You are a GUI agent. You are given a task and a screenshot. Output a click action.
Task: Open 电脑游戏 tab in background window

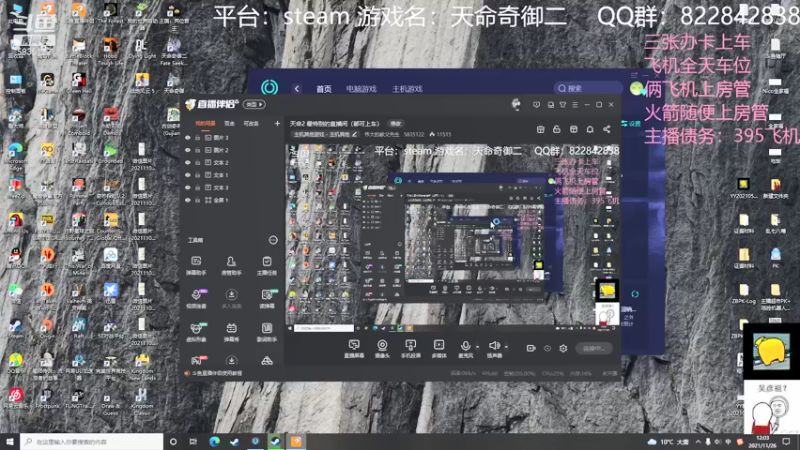[x=361, y=89]
